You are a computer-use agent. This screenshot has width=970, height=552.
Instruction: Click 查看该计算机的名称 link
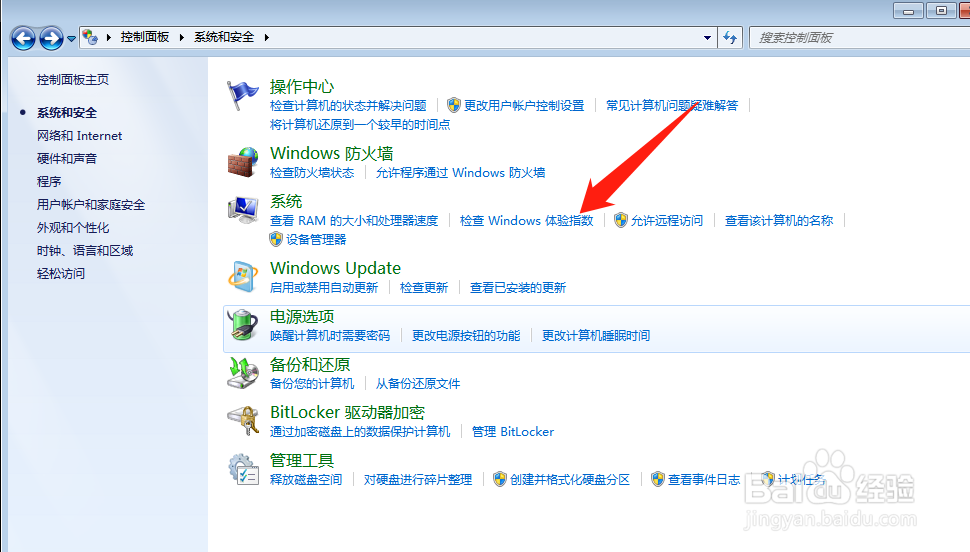click(779, 221)
